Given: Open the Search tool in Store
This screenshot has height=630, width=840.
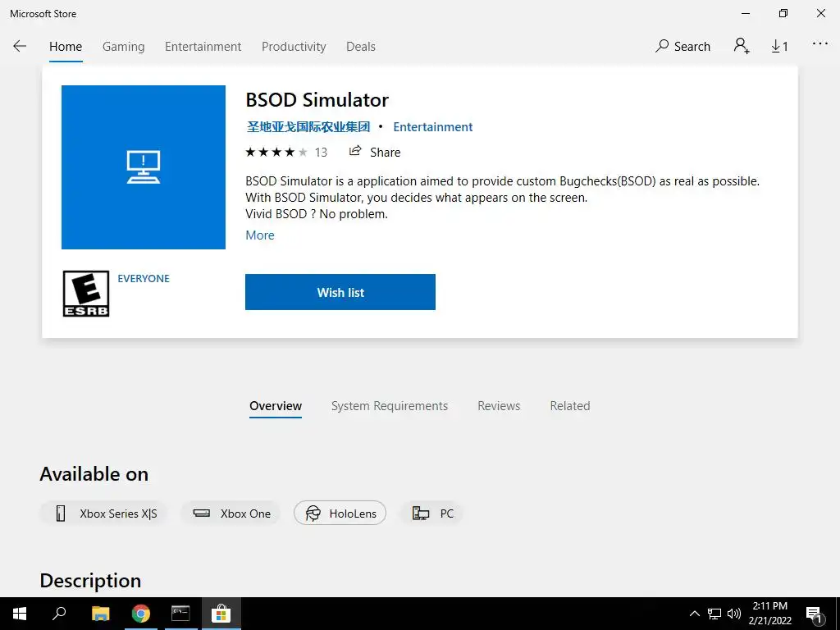Looking at the screenshot, I should pyautogui.click(x=682, y=47).
